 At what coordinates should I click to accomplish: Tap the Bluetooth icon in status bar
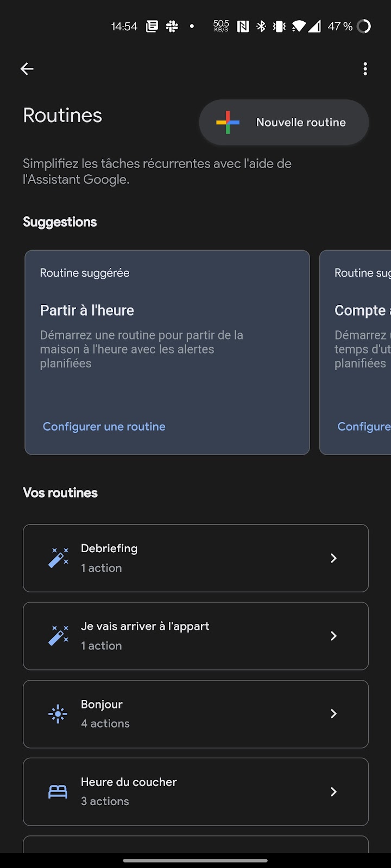pos(261,26)
